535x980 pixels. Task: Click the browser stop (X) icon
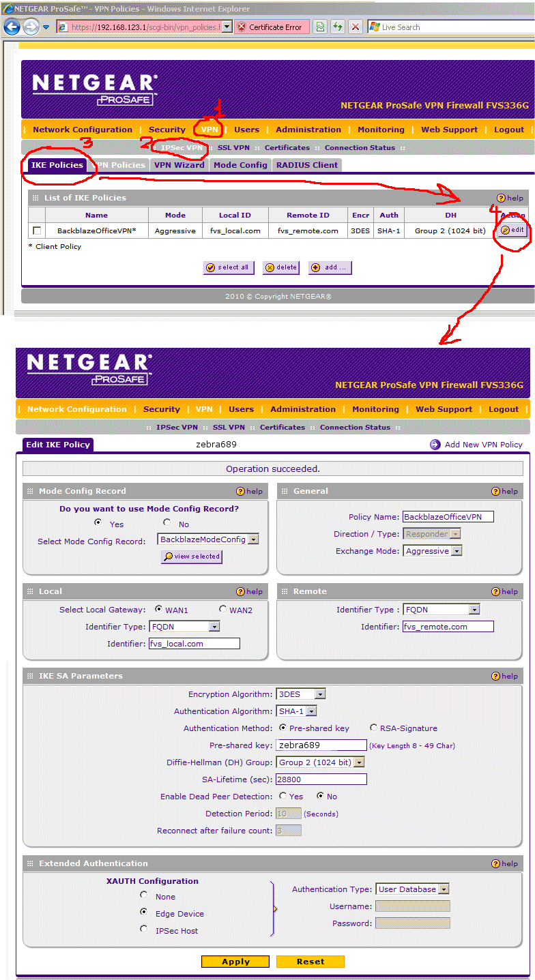(355, 27)
